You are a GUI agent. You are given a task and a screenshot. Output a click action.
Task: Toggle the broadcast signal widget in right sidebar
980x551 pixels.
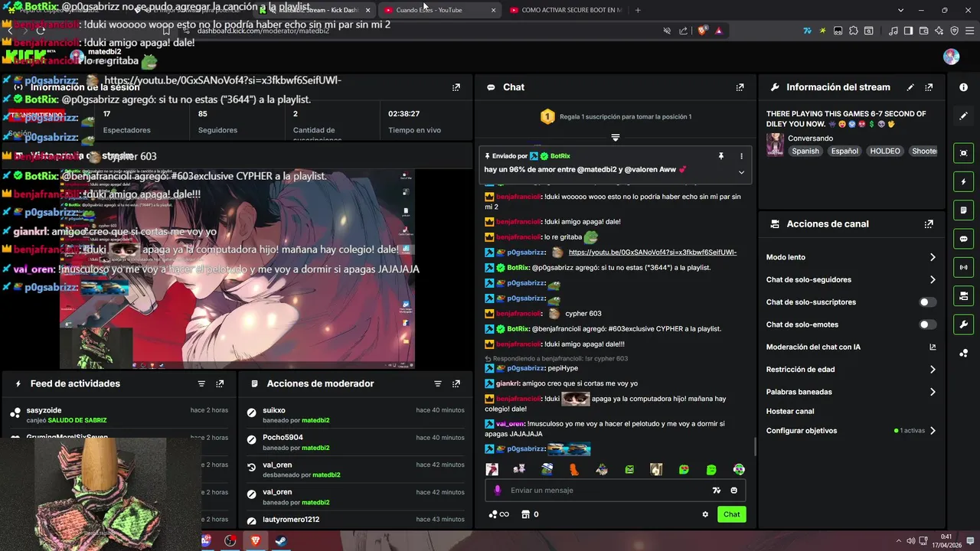pyautogui.click(x=964, y=267)
